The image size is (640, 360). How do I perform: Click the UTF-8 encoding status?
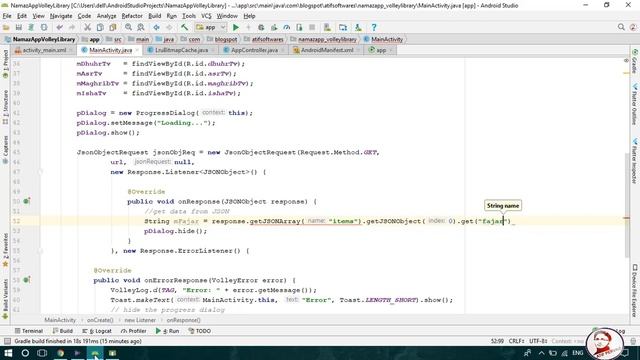click(x=538, y=341)
